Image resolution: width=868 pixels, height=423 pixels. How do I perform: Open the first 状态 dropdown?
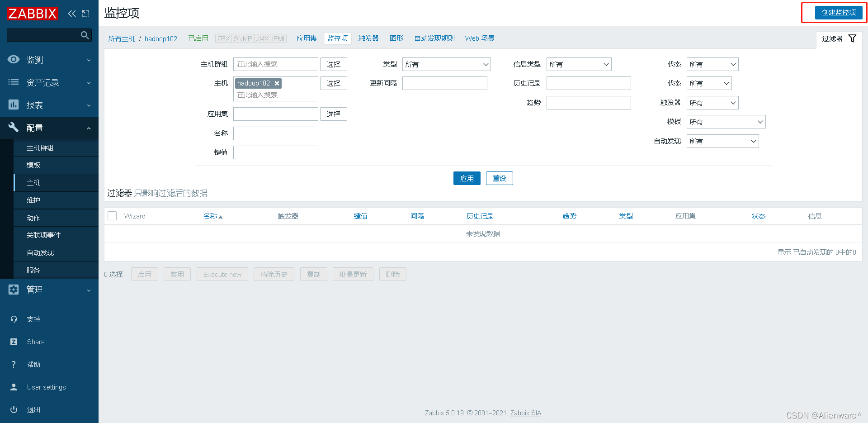click(x=712, y=64)
